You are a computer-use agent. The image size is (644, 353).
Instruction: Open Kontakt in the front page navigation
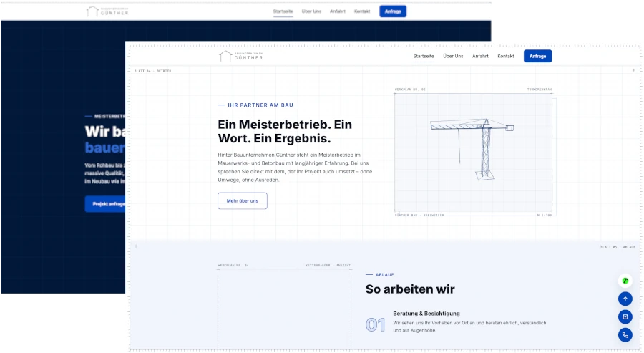click(x=506, y=57)
